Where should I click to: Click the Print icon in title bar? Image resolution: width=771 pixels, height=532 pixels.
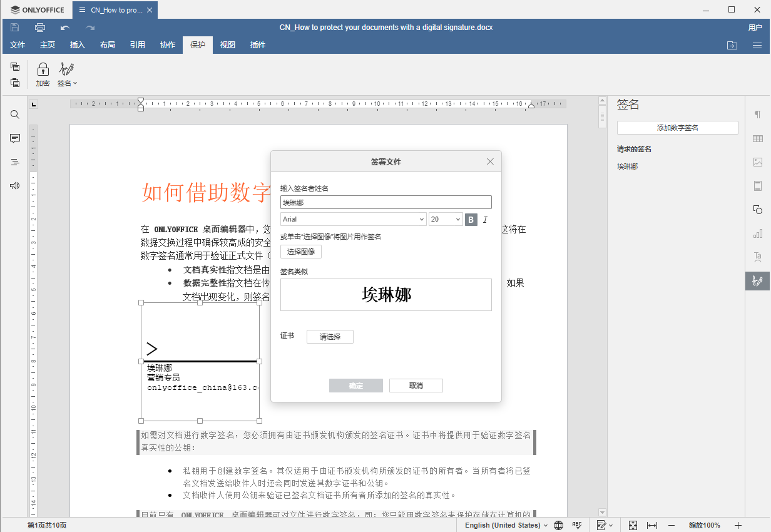40,28
